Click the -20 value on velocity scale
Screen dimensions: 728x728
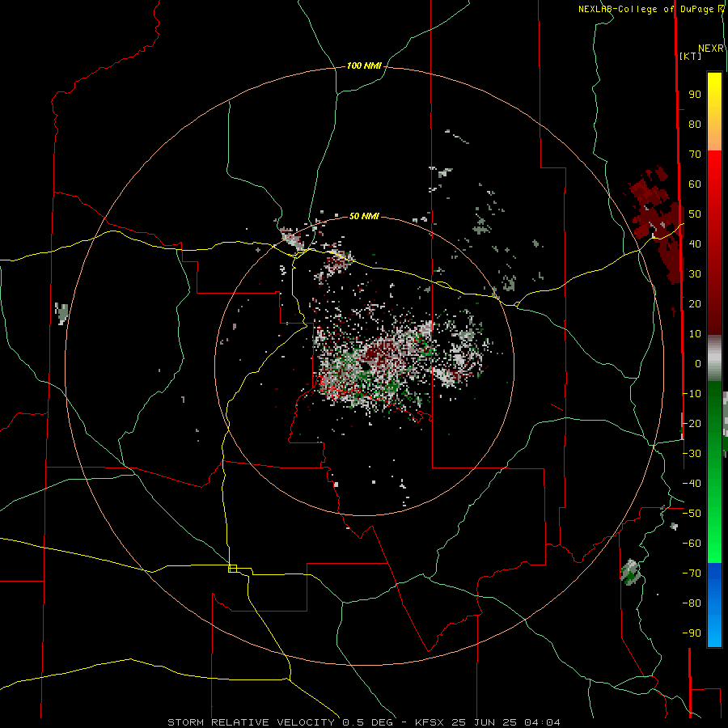coord(692,424)
